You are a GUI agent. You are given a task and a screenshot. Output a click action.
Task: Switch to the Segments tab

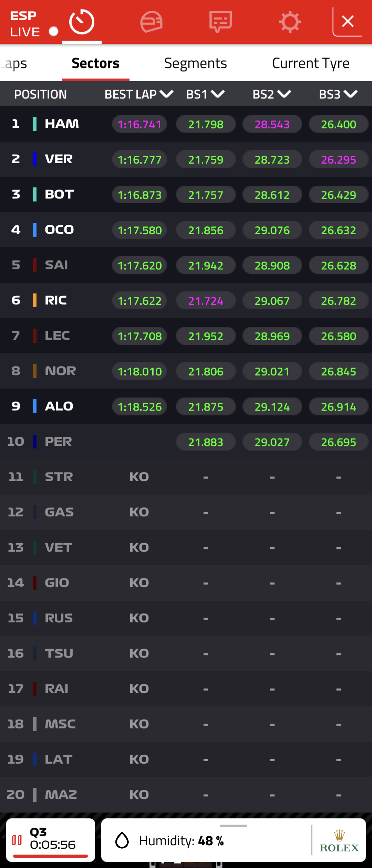pyautogui.click(x=196, y=63)
